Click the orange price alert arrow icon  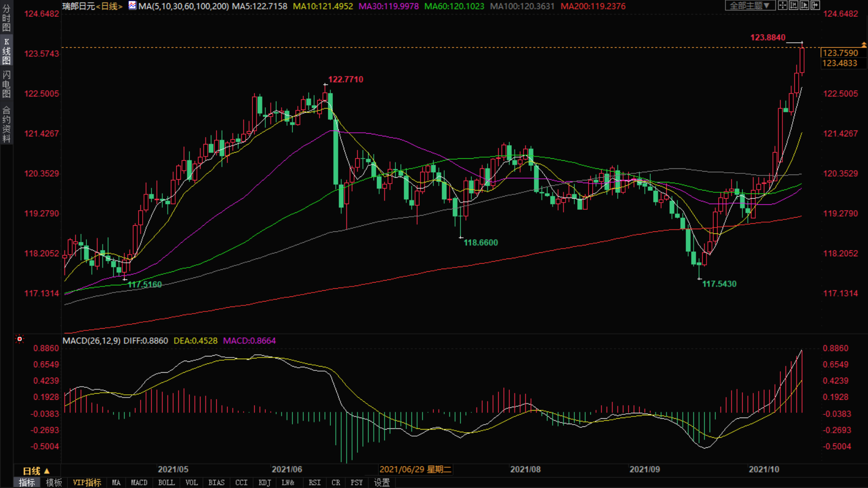pyautogui.click(x=864, y=44)
